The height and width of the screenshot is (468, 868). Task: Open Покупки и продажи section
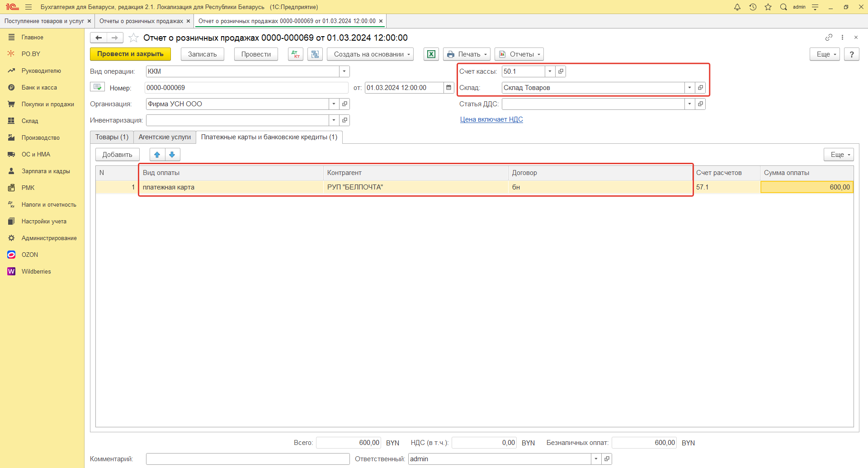pyautogui.click(x=47, y=104)
